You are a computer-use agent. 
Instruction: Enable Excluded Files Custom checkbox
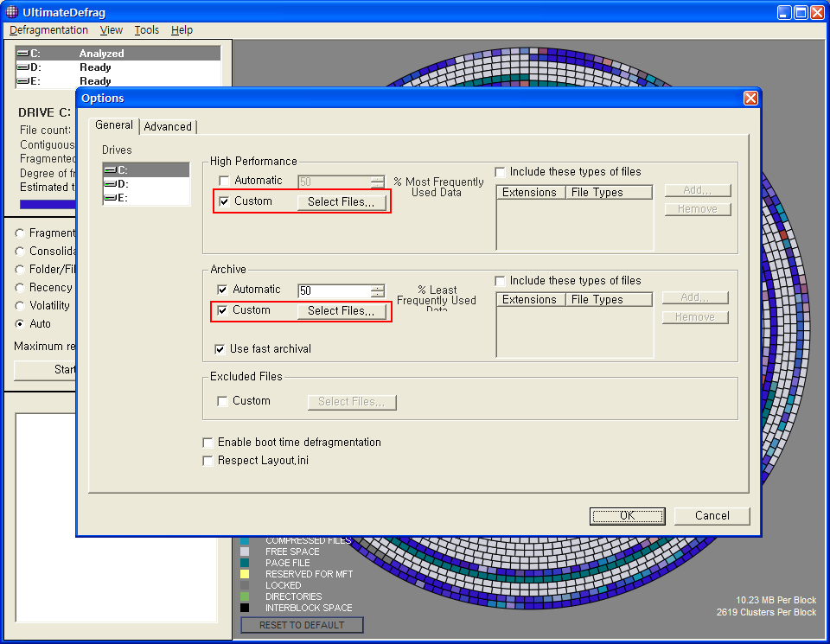pos(222,401)
